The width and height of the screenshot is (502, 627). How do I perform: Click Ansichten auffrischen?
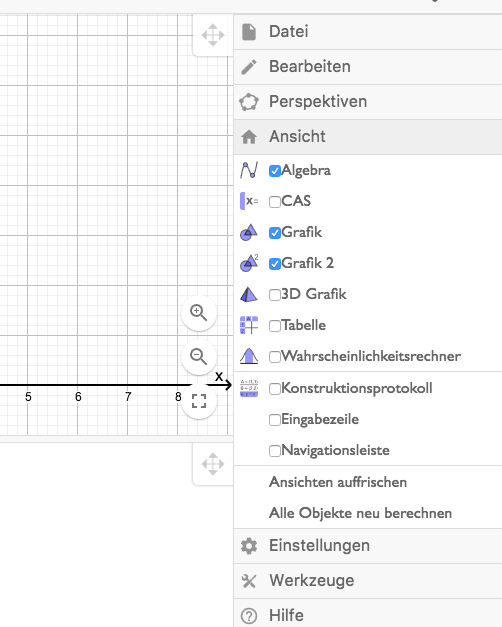point(338,482)
